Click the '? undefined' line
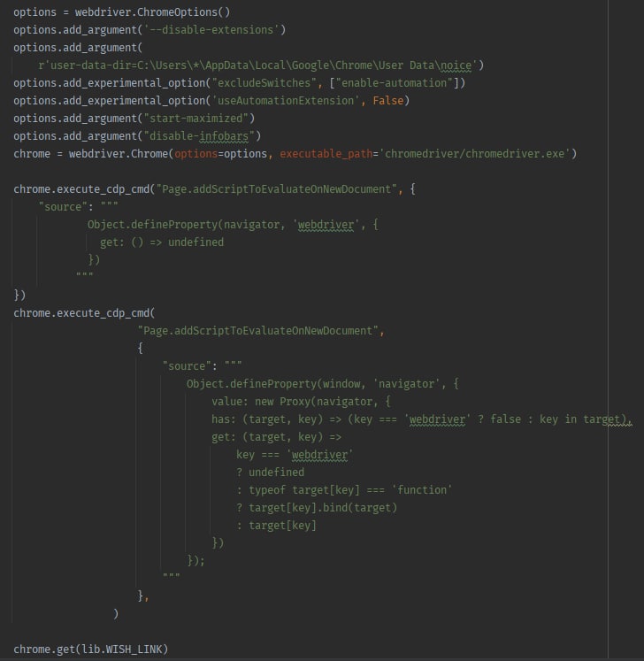This screenshot has height=661, width=644. click(270, 473)
